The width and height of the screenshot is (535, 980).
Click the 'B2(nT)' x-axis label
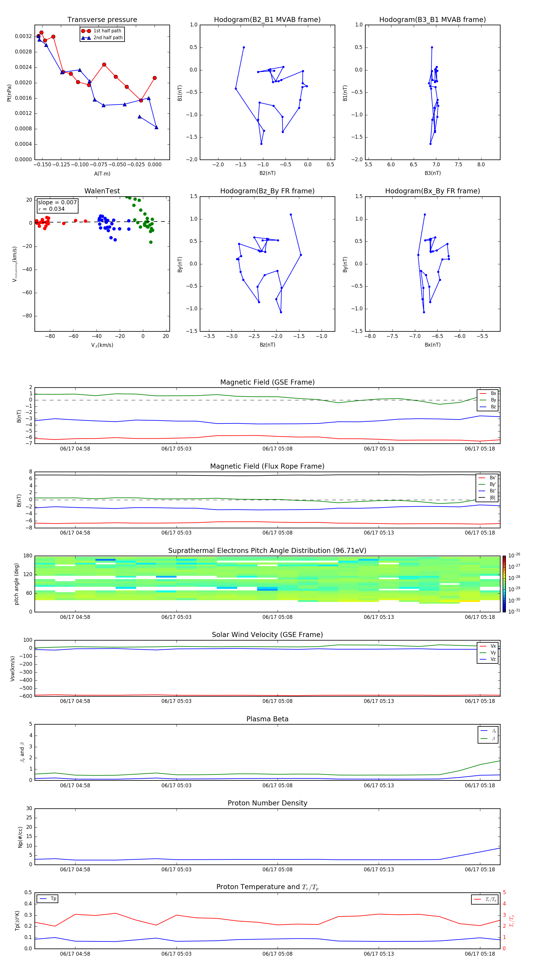click(x=267, y=173)
